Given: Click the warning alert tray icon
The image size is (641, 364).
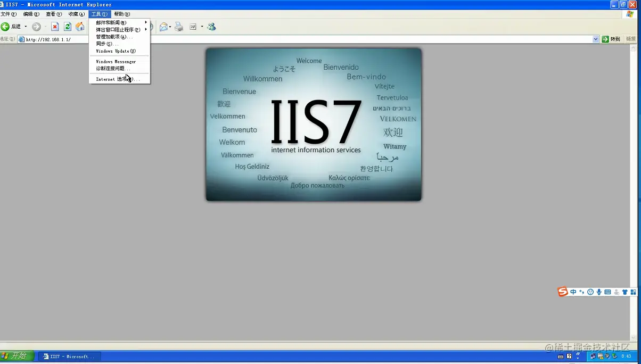Looking at the screenshot, I should tap(601, 356).
